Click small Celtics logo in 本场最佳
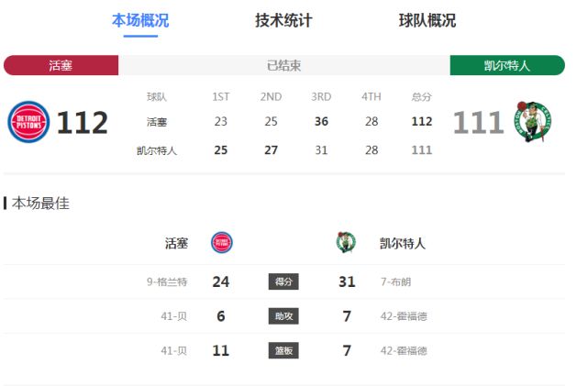 point(345,243)
